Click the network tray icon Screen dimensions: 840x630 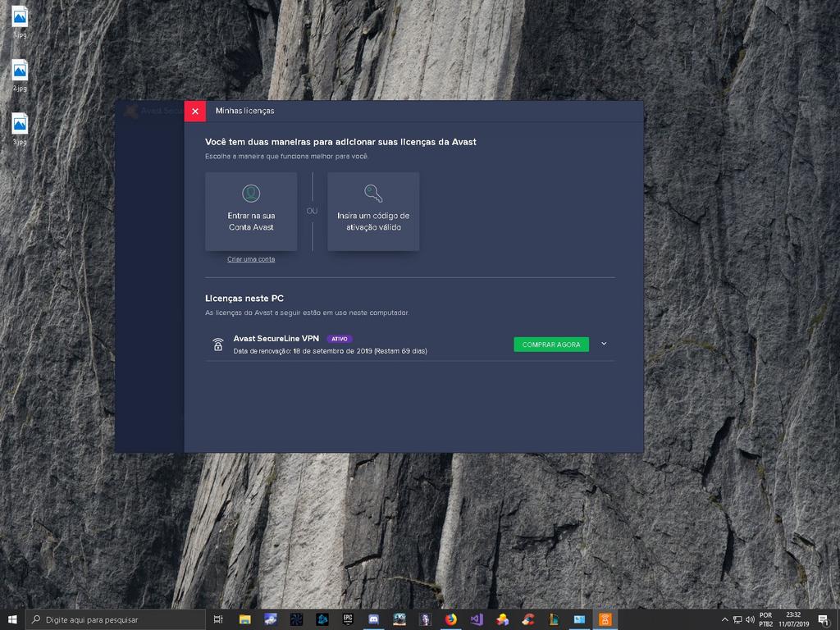point(737,619)
